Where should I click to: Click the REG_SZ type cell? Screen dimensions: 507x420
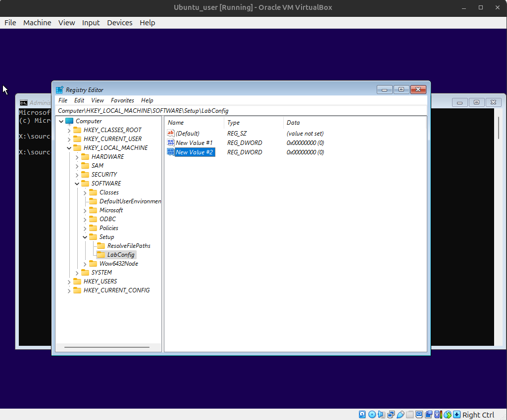click(237, 134)
